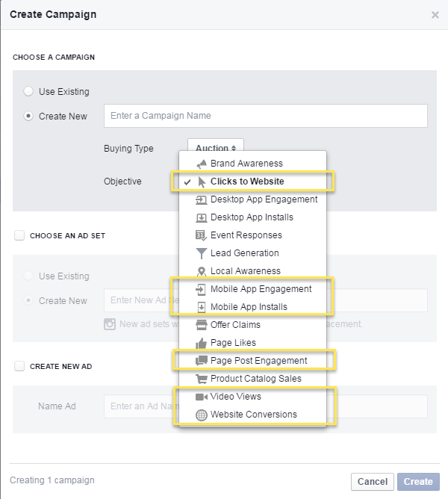Click the Video Views camera icon
Viewport: 448px width, 499px height.
(x=201, y=397)
